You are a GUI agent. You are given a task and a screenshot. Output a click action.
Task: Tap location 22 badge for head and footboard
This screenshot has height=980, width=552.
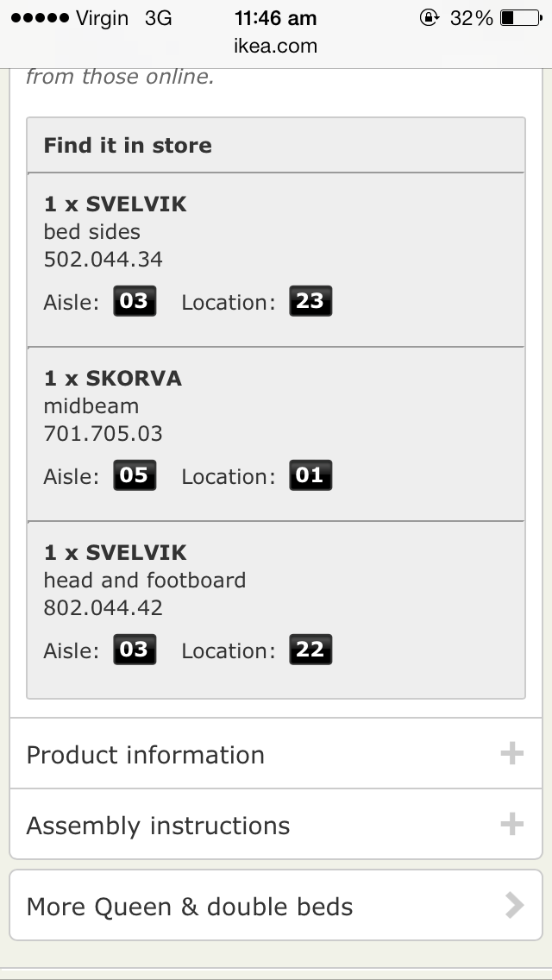310,650
